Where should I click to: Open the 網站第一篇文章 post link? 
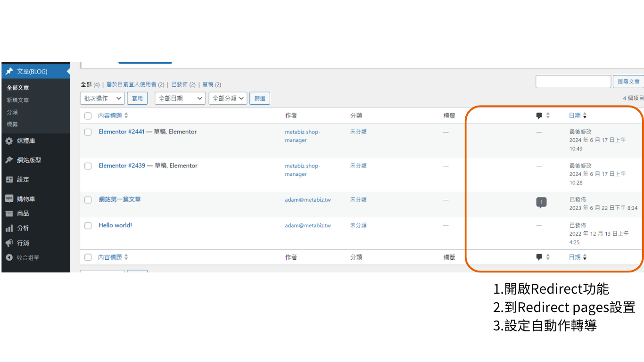[x=120, y=199]
